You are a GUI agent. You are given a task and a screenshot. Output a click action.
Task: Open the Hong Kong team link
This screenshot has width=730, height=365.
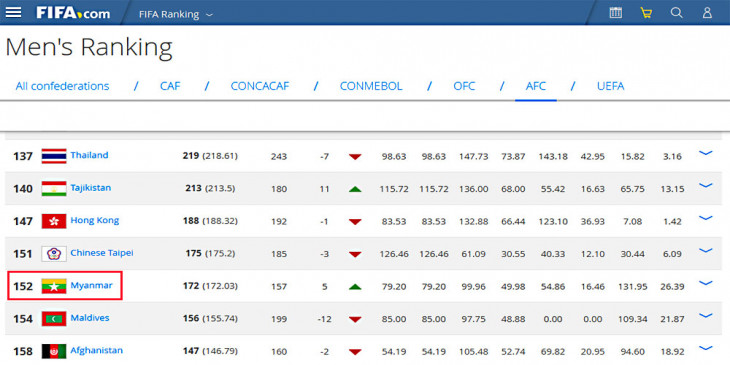pyautogui.click(x=95, y=220)
